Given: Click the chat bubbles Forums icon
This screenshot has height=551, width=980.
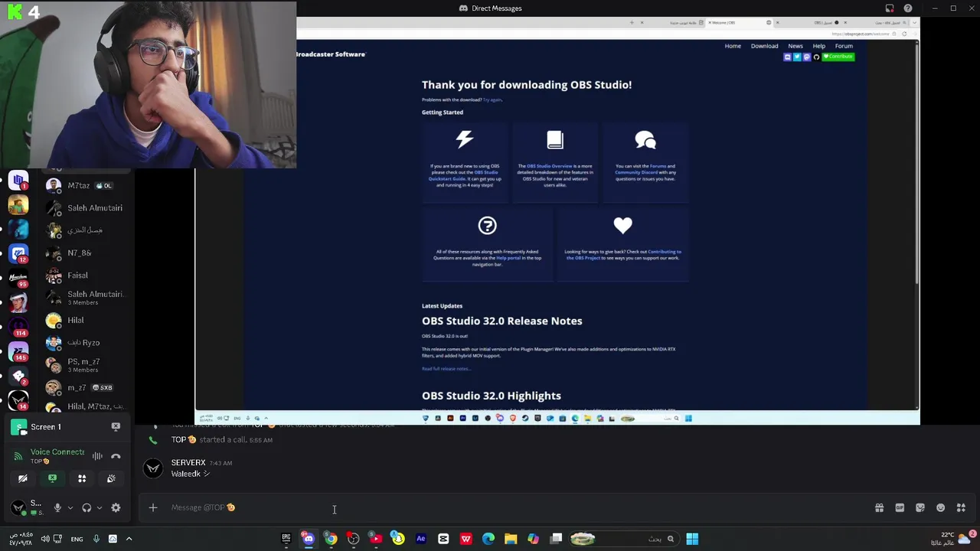Looking at the screenshot, I should (645, 139).
